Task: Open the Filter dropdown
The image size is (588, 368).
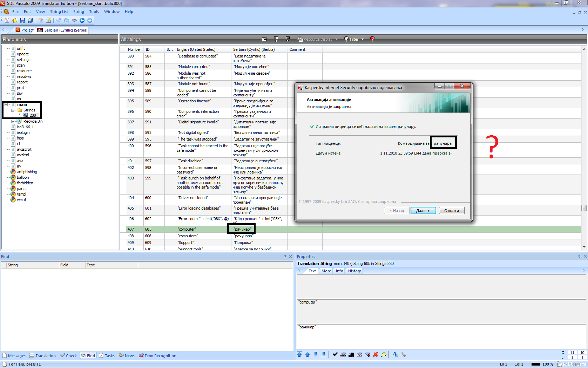Action: point(354,39)
